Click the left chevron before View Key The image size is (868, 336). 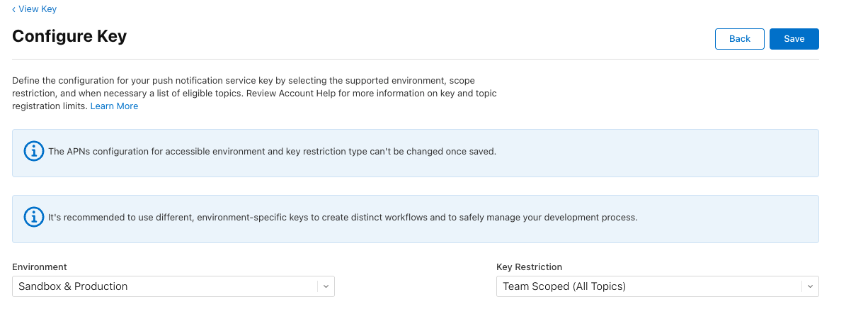click(x=13, y=9)
